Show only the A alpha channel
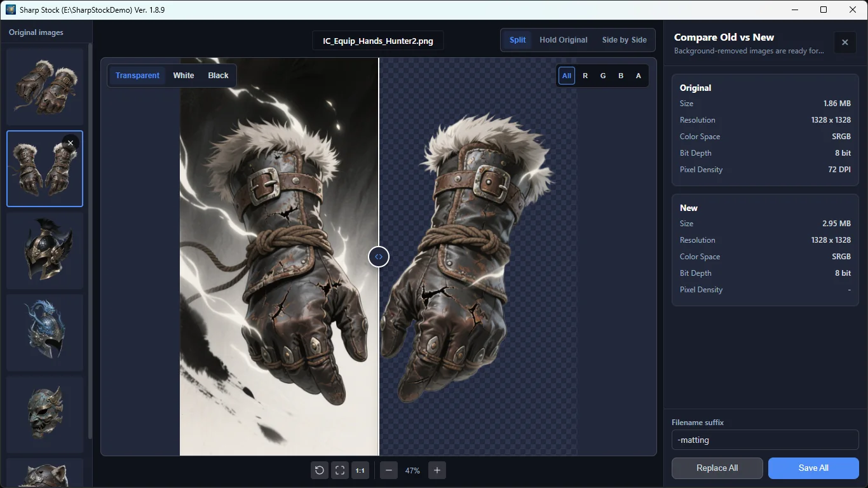This screenshot has height=488, width=868. (x=639, y=76)
